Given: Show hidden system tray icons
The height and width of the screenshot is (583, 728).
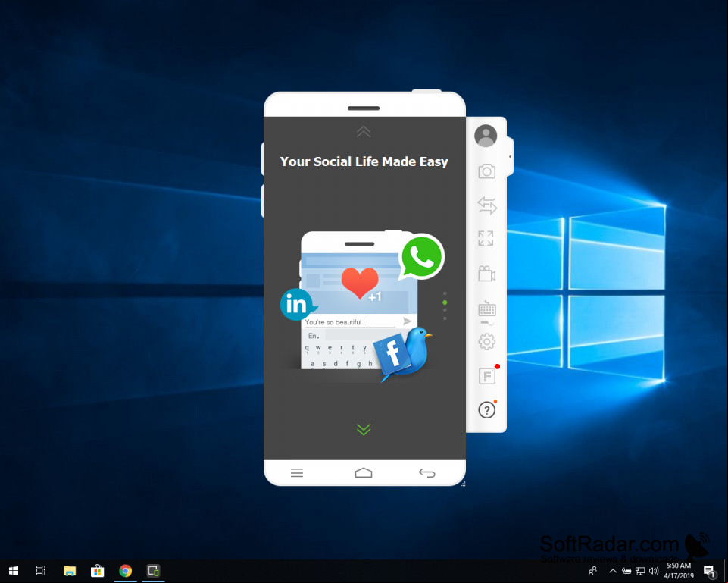Looking at the screenshot, I should click(x=613, y=571).
